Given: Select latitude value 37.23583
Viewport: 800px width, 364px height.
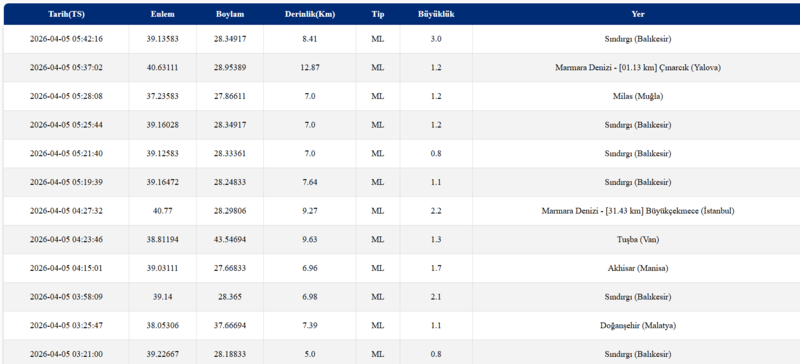Looking at the screenshot, I should [163, 96].
